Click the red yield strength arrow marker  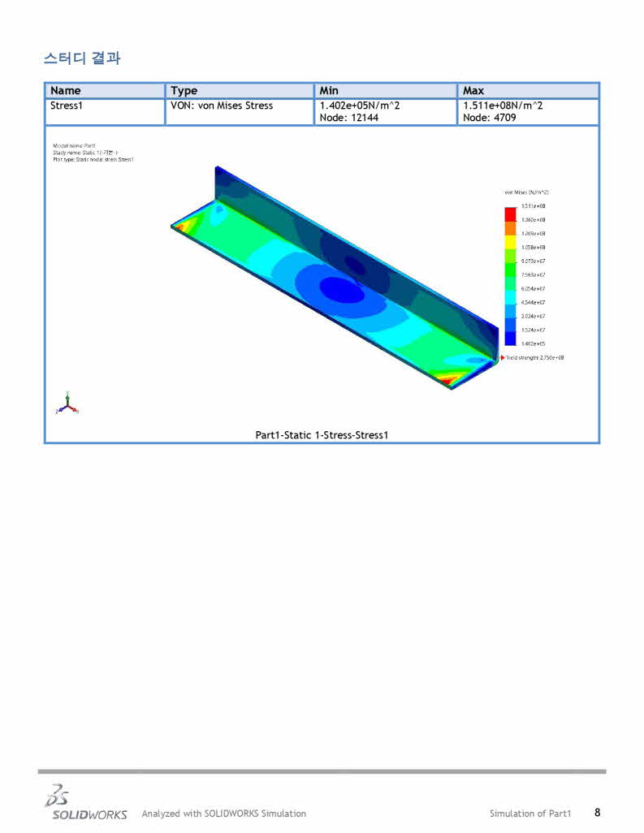point(503,357)
